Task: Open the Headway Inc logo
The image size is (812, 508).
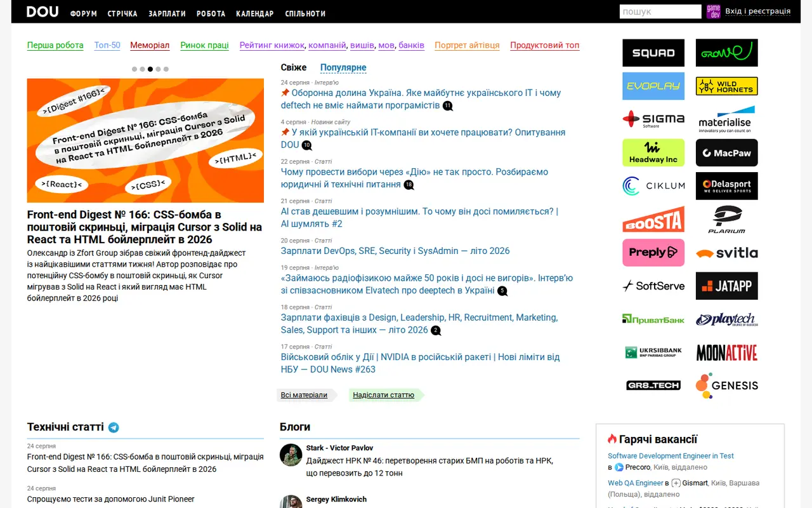Action: pyautogui.click(x=653, y=153)
